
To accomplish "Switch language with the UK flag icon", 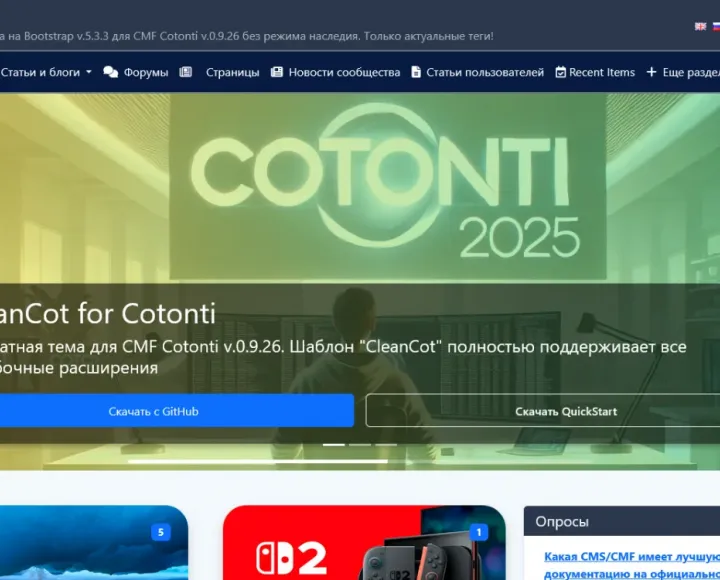I will tap(700, 27).
